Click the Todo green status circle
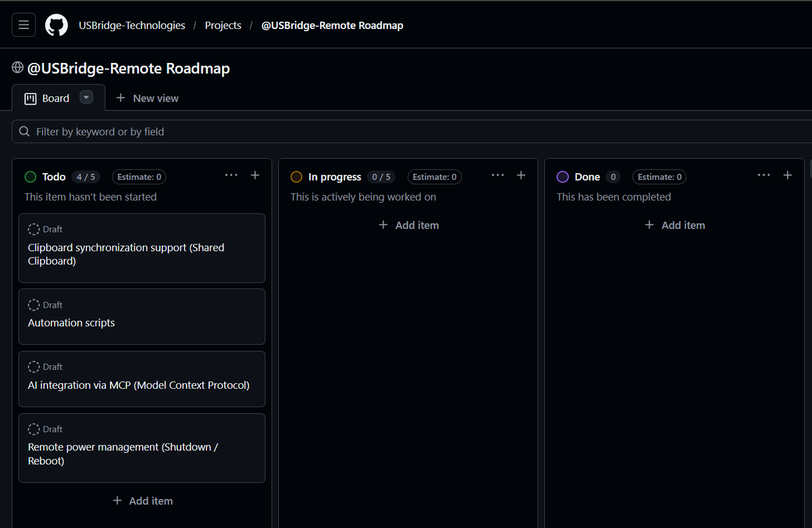The height and width of the screenshot is (528, 812). click(30, 177)
